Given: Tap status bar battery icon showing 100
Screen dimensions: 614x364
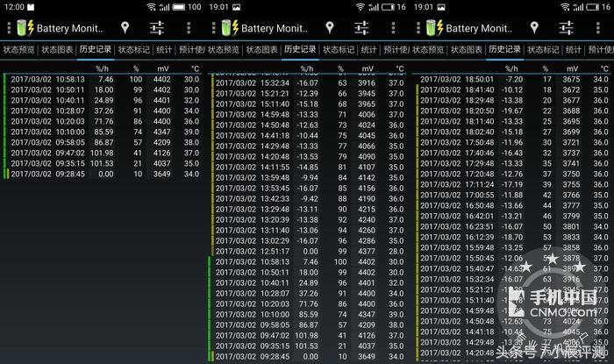Looking at the screenshot, I should [x=179, y=7].
